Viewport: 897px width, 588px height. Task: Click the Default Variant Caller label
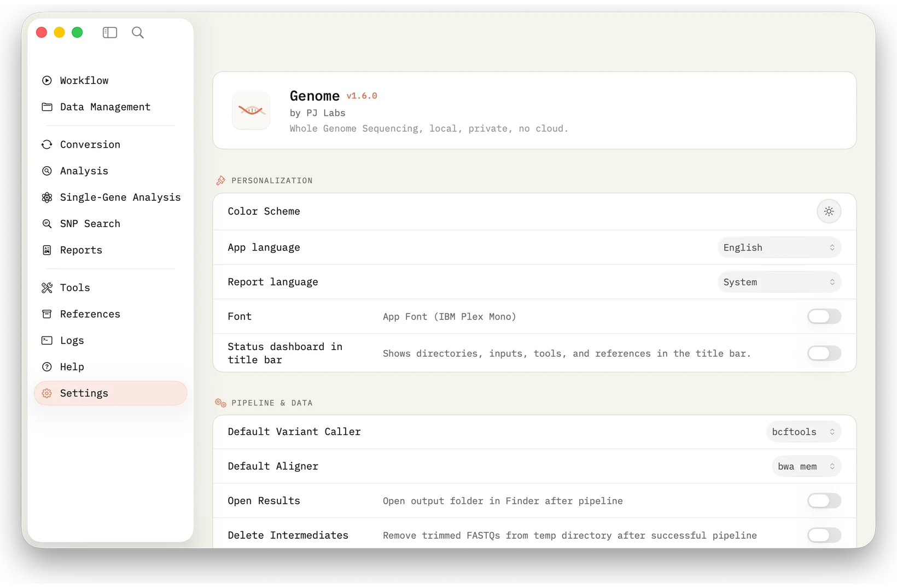click(294, 432)
